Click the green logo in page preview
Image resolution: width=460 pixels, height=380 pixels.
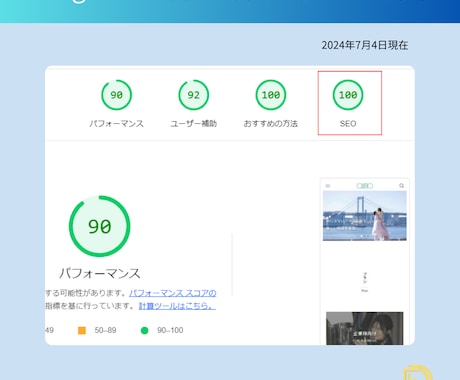click(x=365, y=186)
